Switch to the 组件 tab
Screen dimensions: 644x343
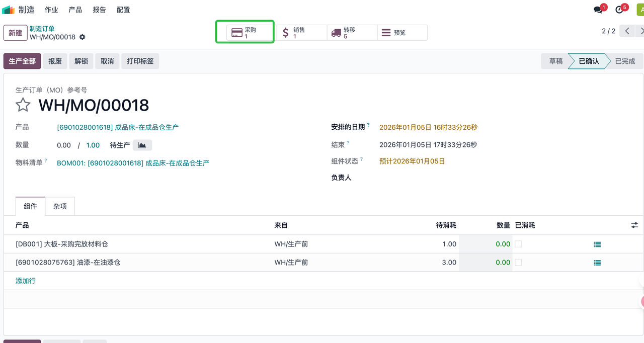30,206
